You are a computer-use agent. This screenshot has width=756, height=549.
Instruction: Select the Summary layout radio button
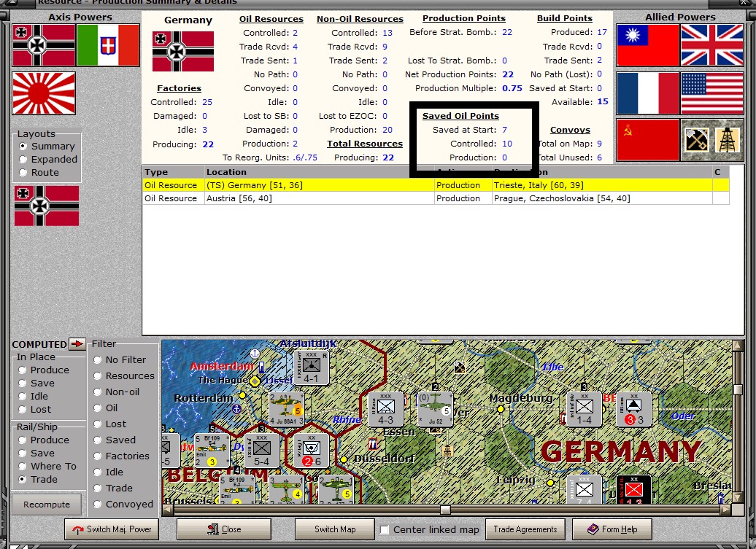click(x=23, y=146)
